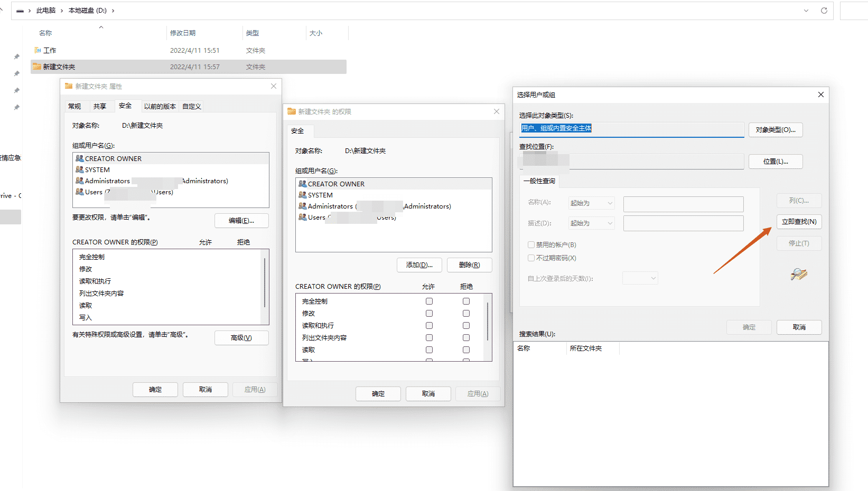The image size is (868, 491).
Task: Expand 此电脑 breadcrumb chevron
Action: (x=62, y=11)
